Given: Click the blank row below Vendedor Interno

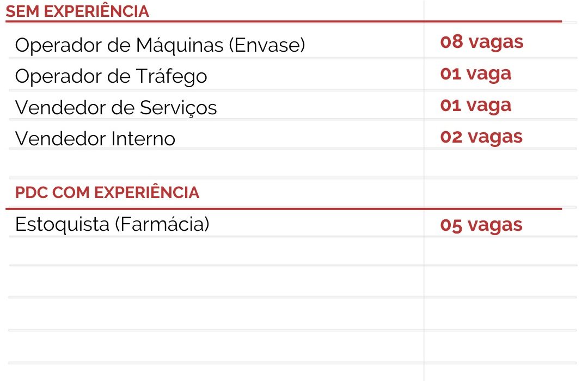Looking at the screenshot, I should [x=218, y=163].
